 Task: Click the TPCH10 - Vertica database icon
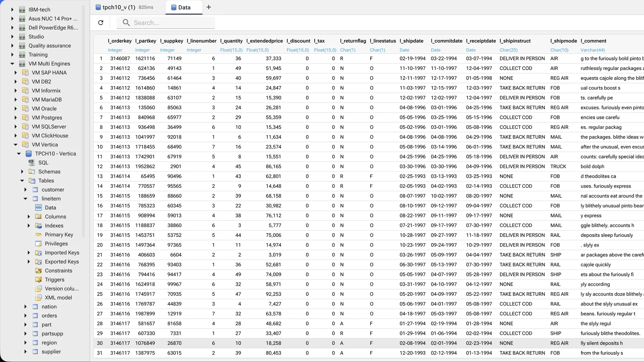tap(29, 153)
